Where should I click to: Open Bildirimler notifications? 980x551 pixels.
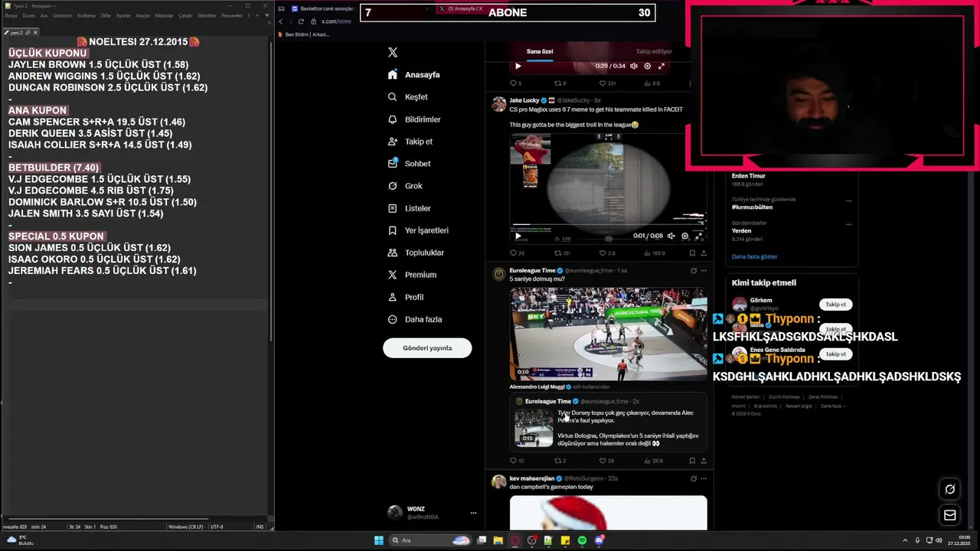[x=414, y=119]
